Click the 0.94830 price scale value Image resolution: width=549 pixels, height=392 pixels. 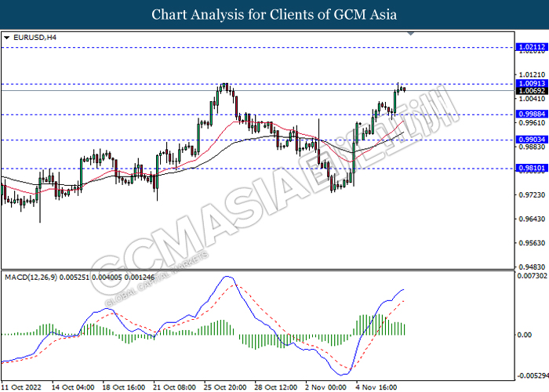click(532, 267)
